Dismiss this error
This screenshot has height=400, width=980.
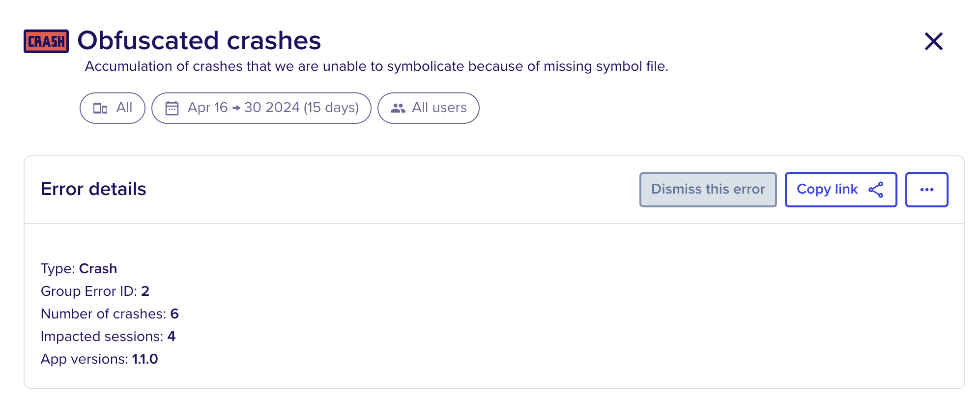coord(708,190)
